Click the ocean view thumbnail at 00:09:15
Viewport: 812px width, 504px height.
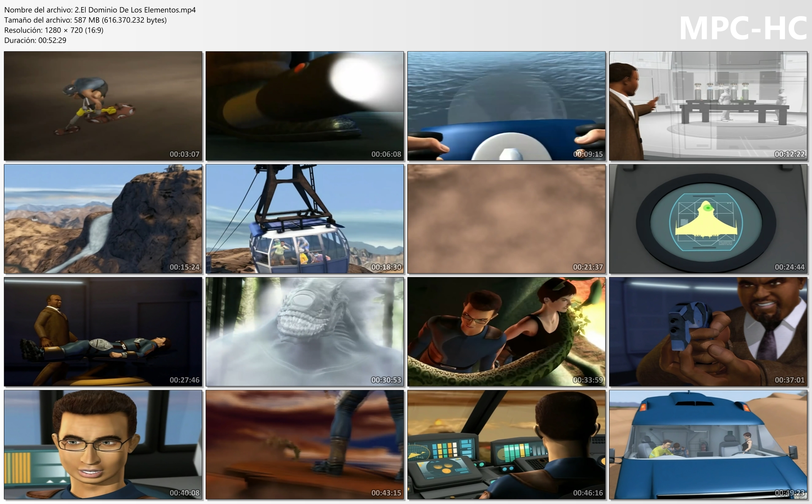coord(506,106)
